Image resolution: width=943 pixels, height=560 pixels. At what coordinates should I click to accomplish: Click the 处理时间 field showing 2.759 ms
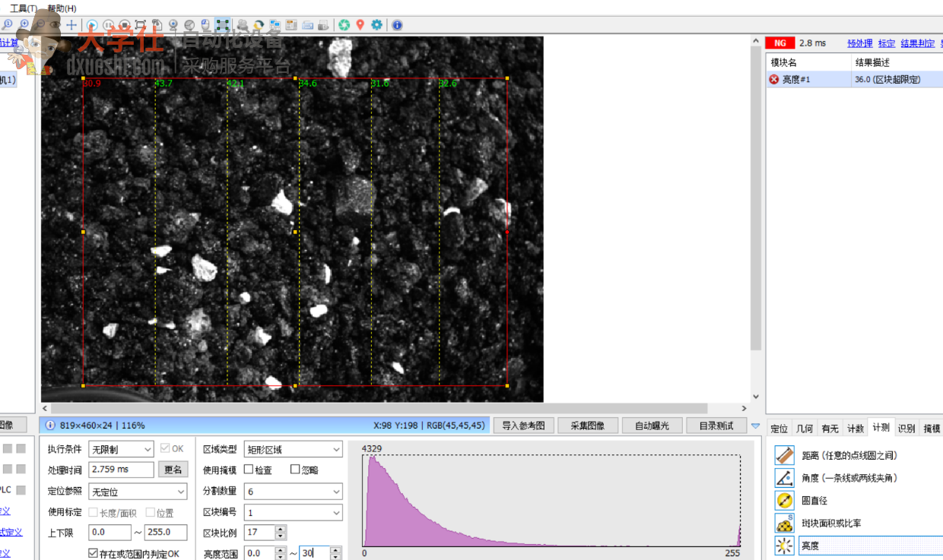[121, 470]
